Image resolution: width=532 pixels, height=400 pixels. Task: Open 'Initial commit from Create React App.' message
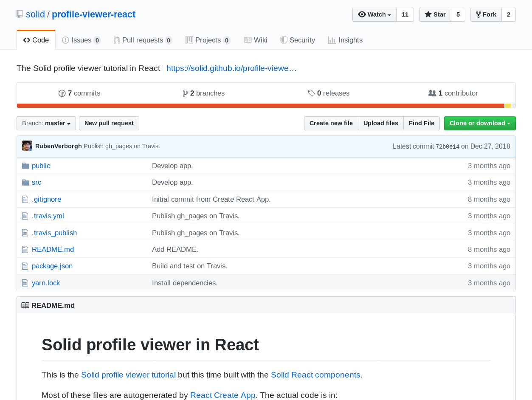pyautogui.click(x=211, y=199)
